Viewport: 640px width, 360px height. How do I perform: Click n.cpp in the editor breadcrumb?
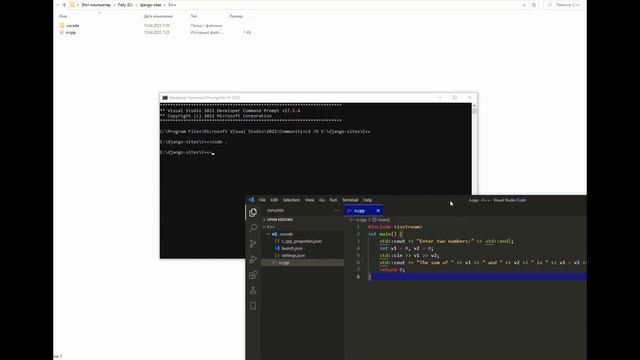click(x=361, y=220)
